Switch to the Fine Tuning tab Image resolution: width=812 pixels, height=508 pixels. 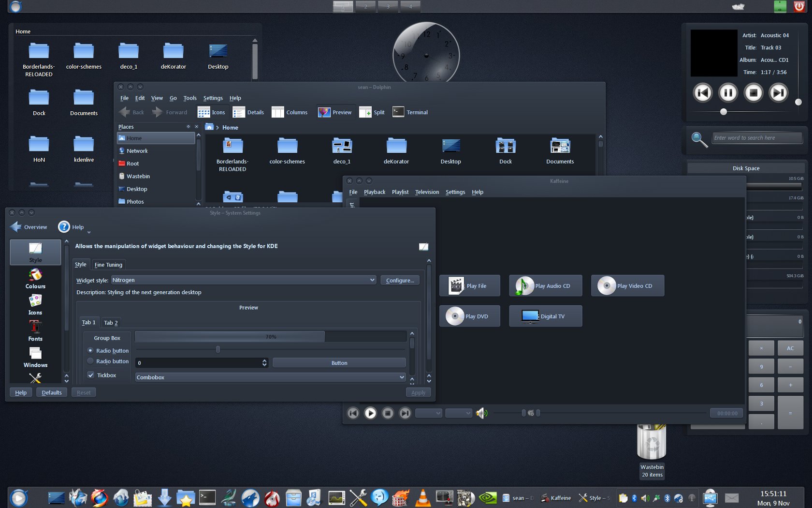tap(108, 265)
